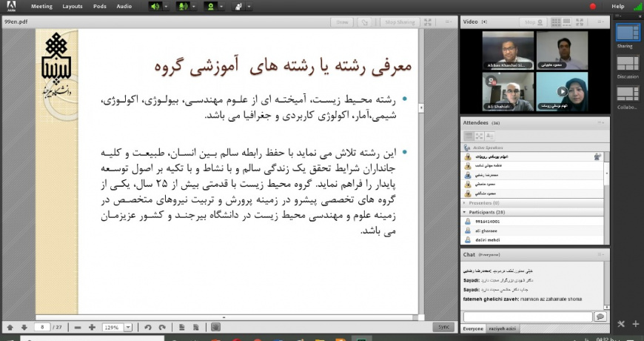Viewport: 644px width, 341px height.
Task: Select Abbas Khashei video thumbnail
Action: (508, 50)
